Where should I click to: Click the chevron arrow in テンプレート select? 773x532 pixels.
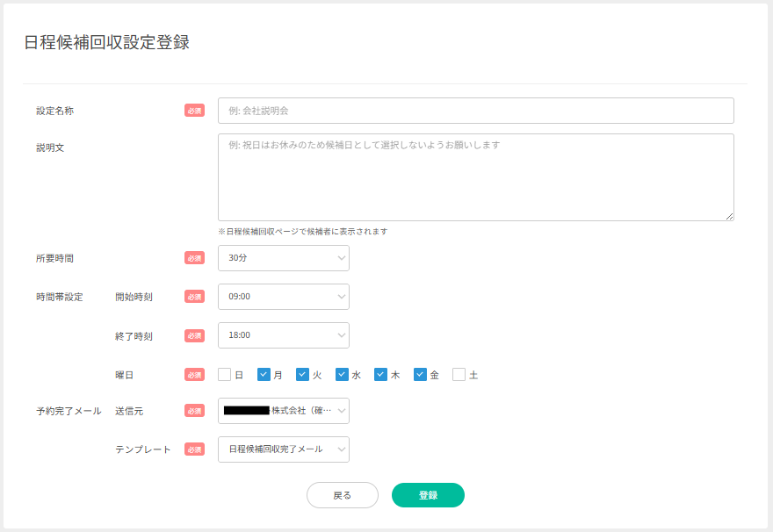341,449
